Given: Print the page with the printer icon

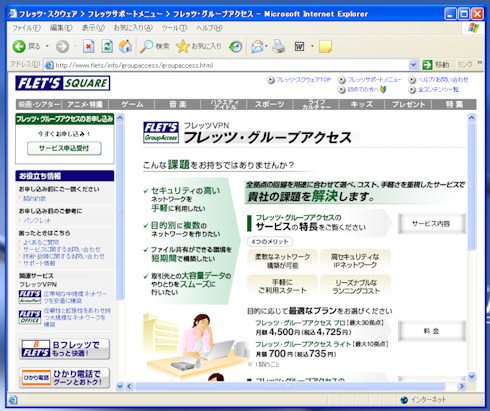Looking at the screenshot, I should [x=279, y=46].
